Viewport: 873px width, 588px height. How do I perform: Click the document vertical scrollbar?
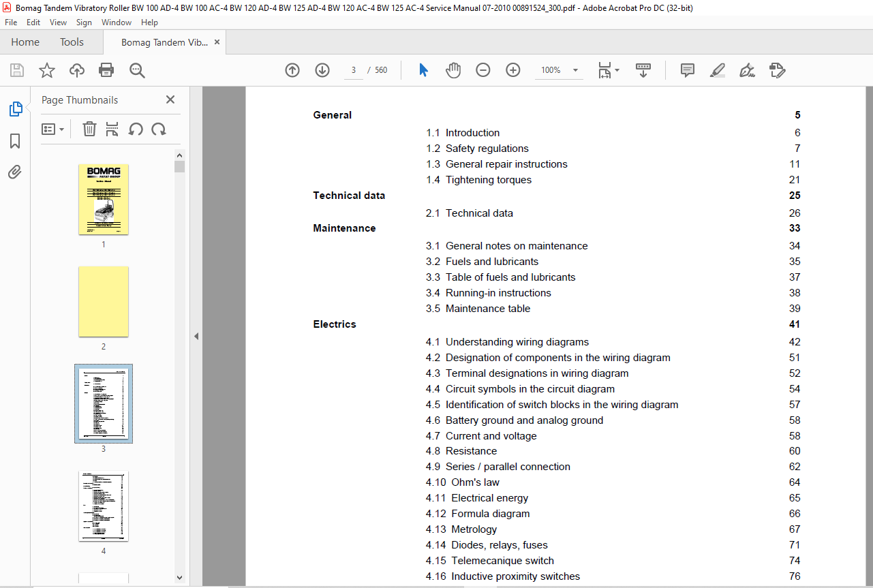pyautogui.click(x=868, y=336)
